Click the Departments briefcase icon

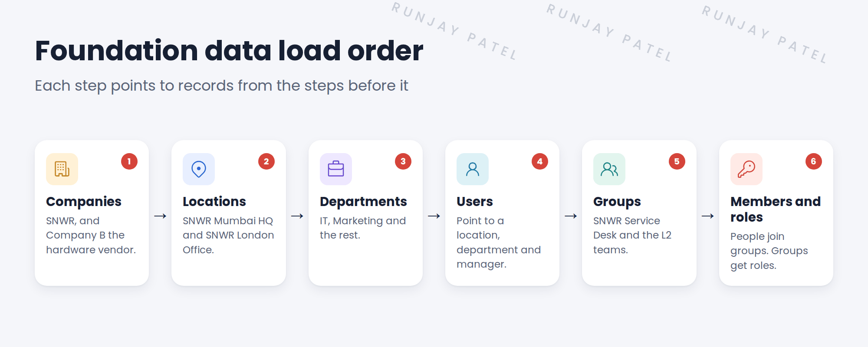[336, 169]
